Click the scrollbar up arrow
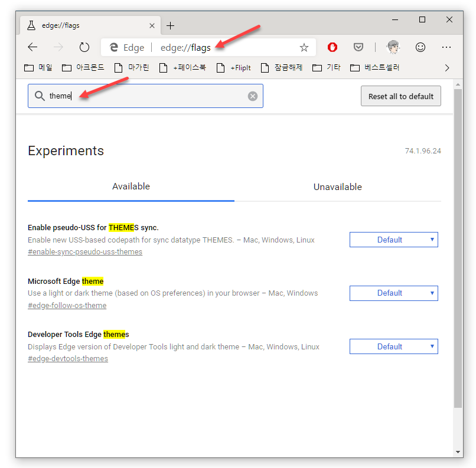This screenshot has height=468, width=476. [x=458, y=84]
